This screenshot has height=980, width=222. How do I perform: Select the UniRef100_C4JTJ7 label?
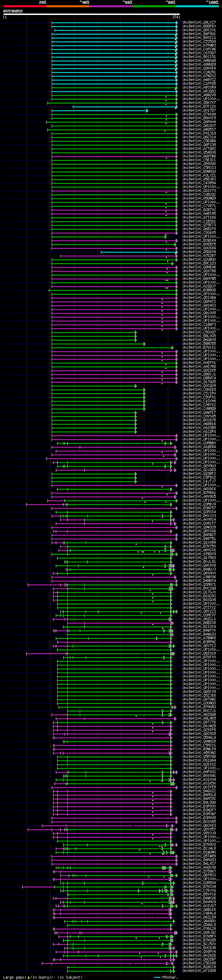pos(199,481)
